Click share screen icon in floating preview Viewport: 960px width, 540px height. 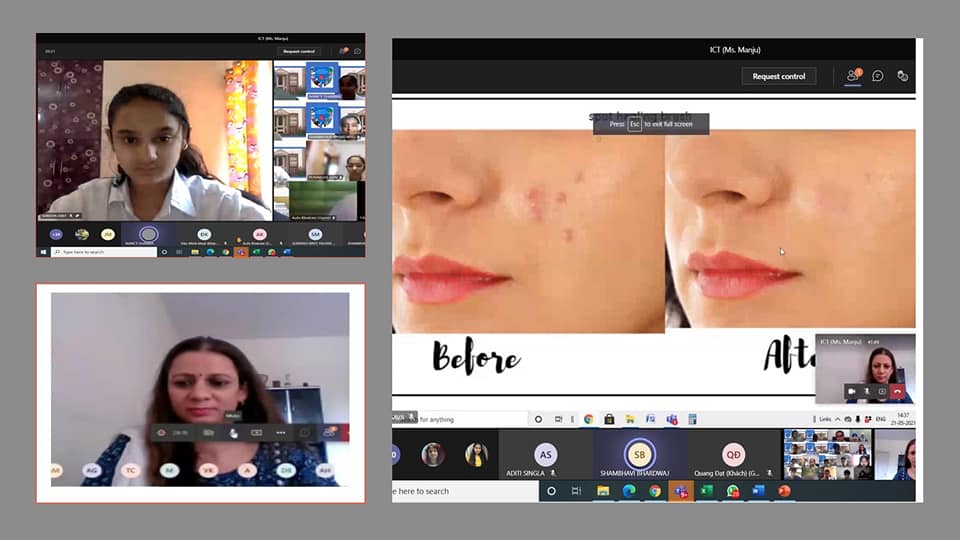882,391
